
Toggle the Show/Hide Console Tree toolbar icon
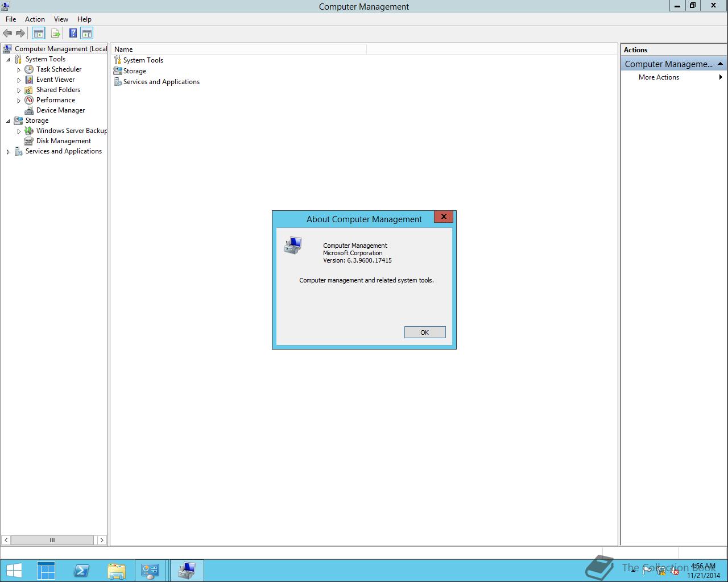tap(38, 34)
